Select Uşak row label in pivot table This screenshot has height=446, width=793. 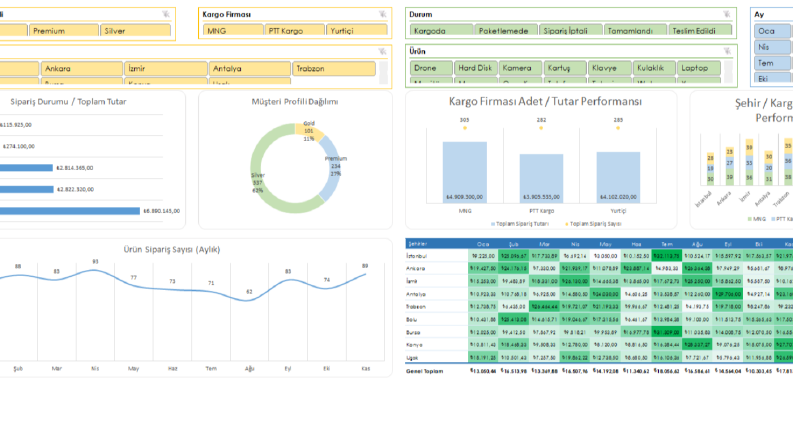click(x=412, y=358)
